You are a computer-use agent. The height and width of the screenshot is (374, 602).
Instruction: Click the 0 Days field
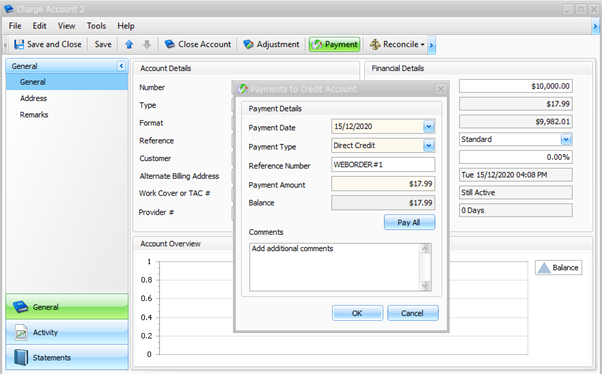pyautogui.click(x=516, y=210)
